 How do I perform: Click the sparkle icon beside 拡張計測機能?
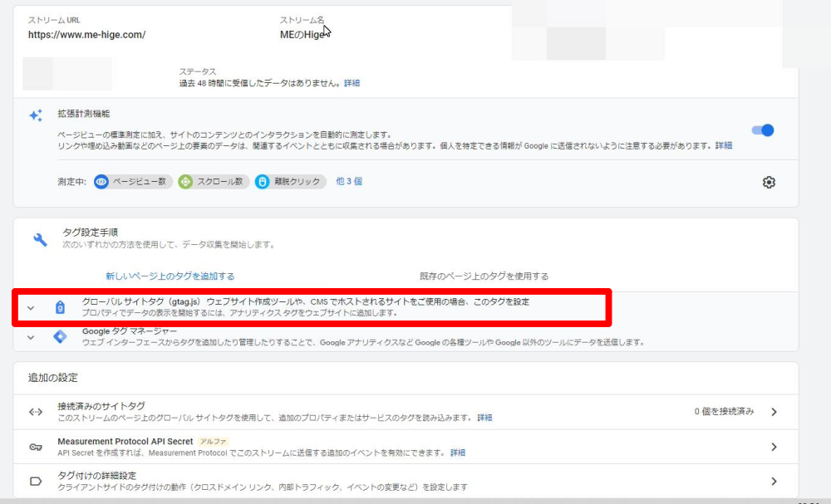[x=36, y=115]
